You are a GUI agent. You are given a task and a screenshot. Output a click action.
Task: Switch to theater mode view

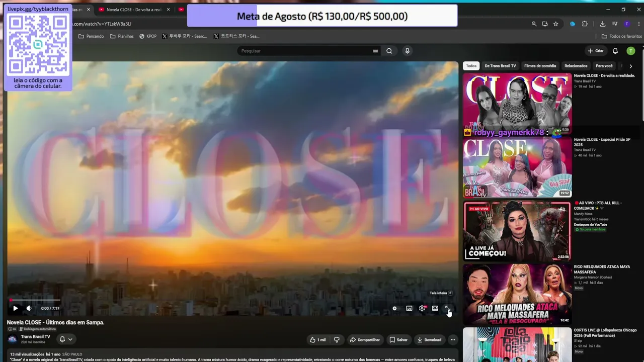pyautogui.click(x=435, y=308)
